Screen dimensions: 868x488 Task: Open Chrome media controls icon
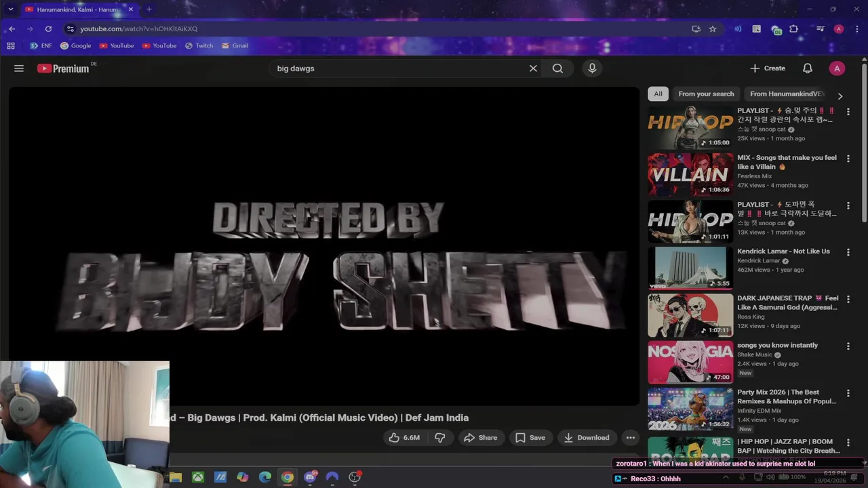coord(821,29)
